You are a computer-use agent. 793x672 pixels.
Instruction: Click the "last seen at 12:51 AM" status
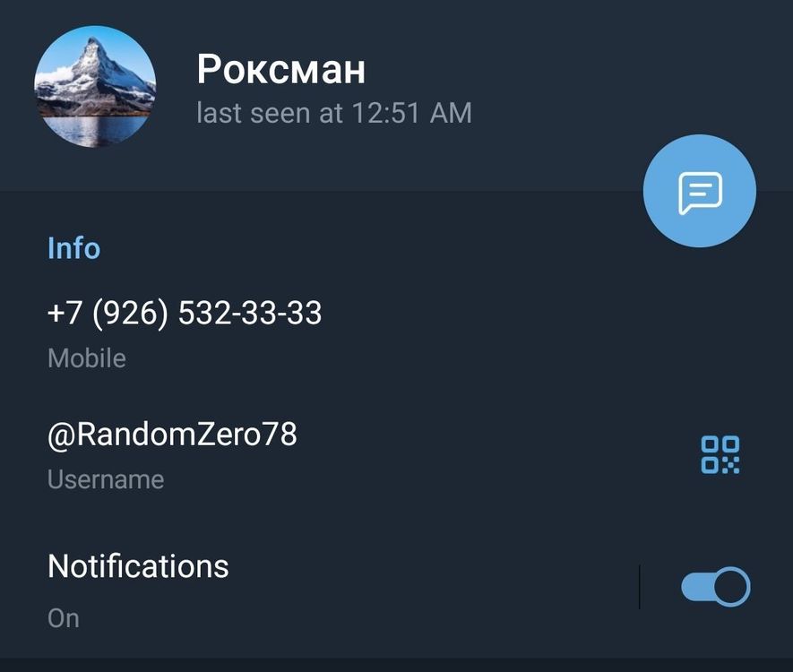(x=334, y=113)
